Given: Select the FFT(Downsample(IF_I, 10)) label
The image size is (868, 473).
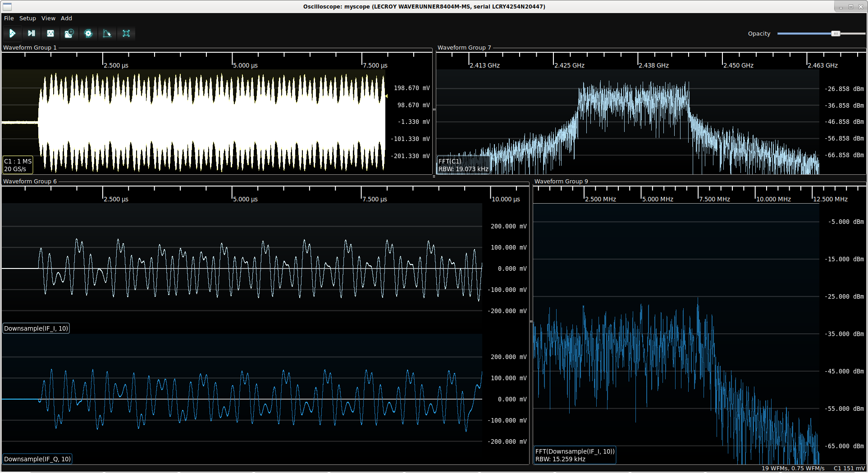Looking at the screenshot, I should (575, 455).
